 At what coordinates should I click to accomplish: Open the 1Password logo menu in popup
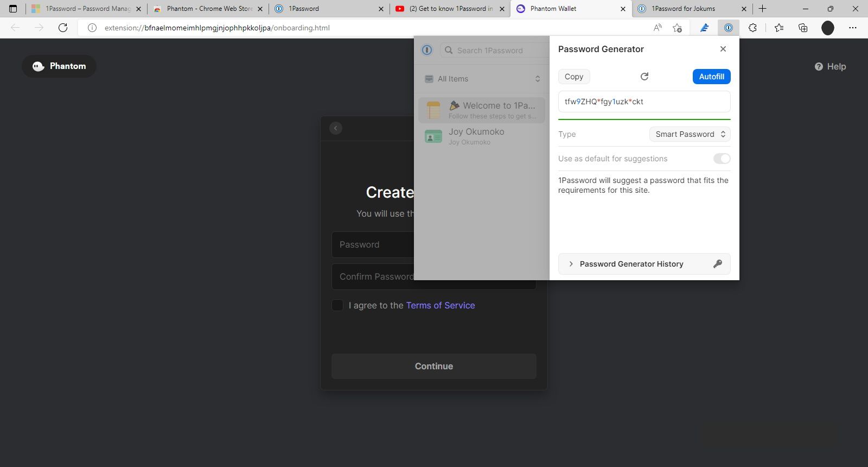427,50
